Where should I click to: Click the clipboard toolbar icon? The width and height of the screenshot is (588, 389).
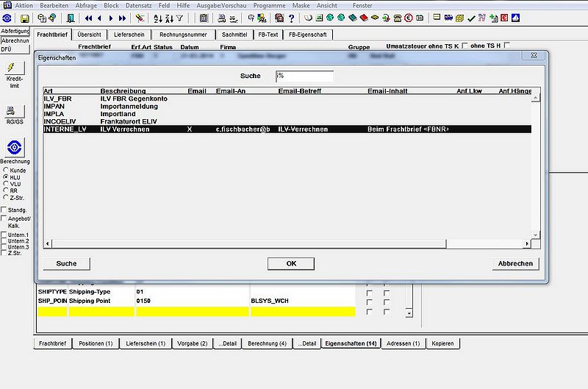pos(204,18)
